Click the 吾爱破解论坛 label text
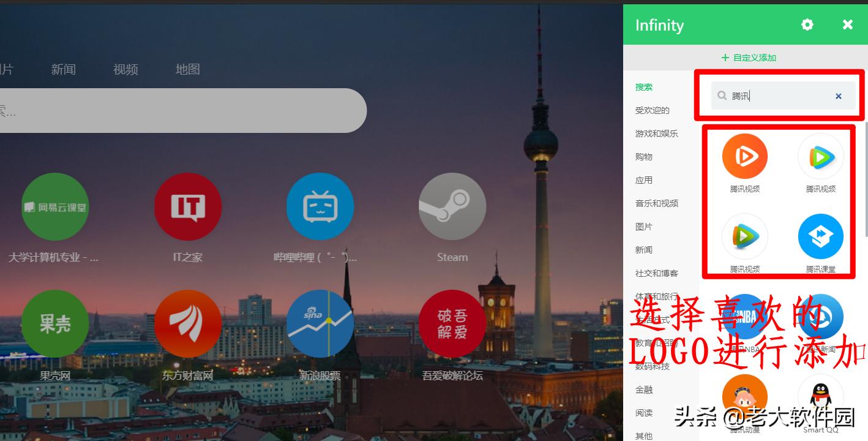 coord(452,375)
